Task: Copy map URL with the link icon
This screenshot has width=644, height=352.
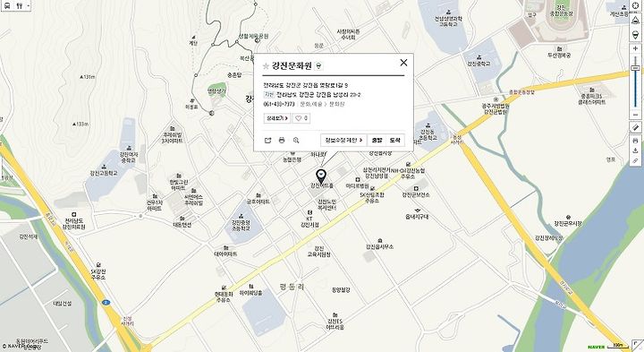Action: coord(635,161)
